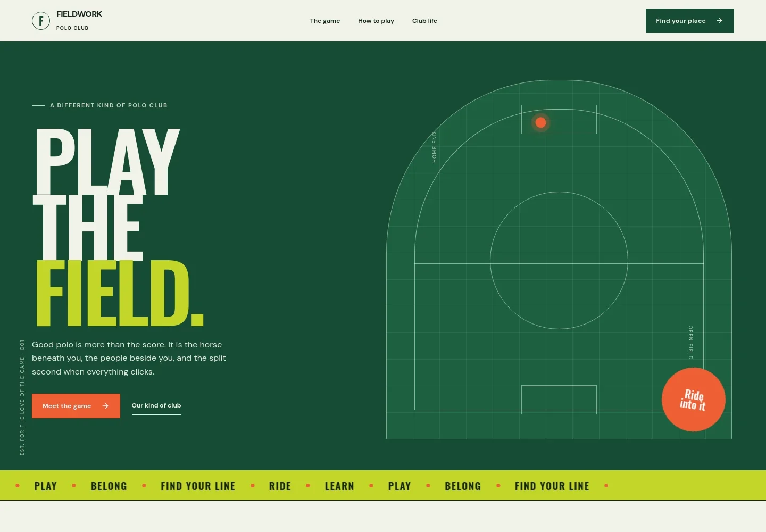This screenshot has height=532, width=766.
Task: Open The game nav item
Action: [x=325, y=21]
